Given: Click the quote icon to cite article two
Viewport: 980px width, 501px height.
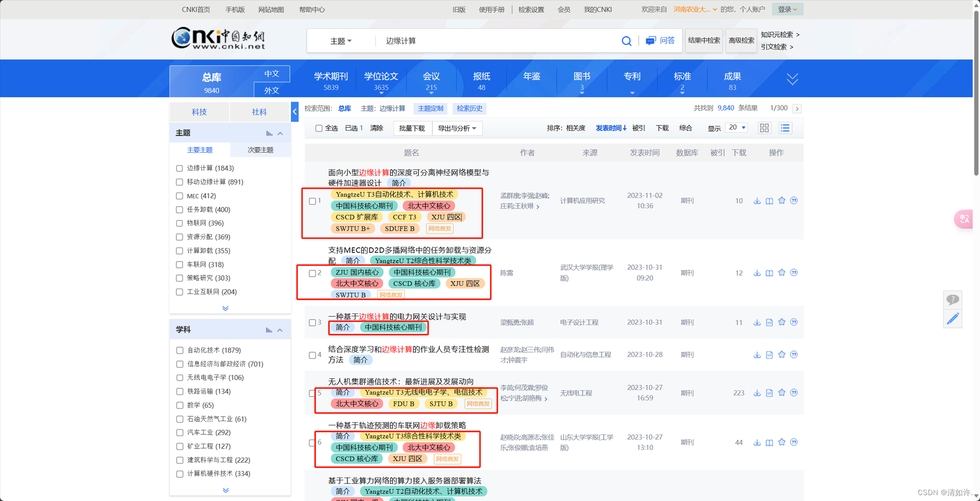Looking at the screenshot, I should tap(794, 273).
